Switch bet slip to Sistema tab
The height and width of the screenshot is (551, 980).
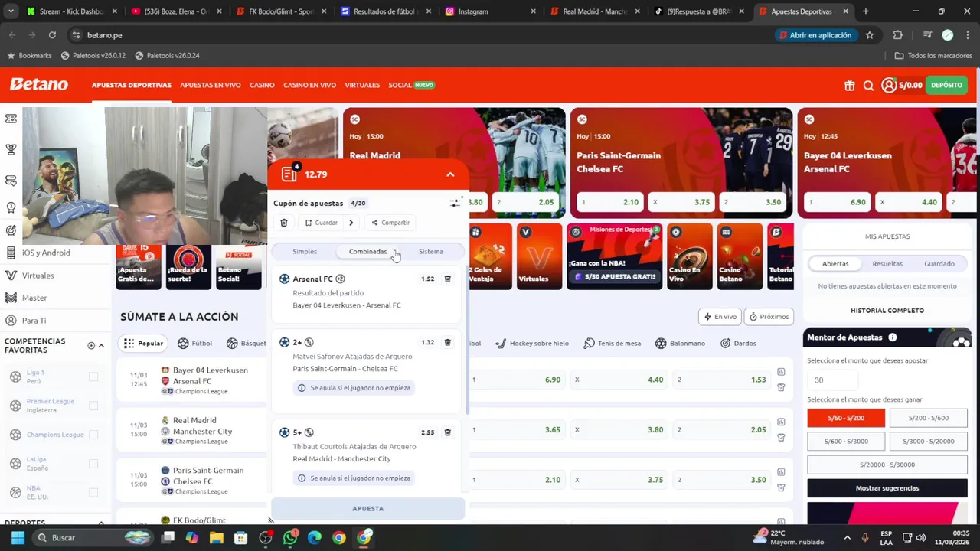pos(431,252)
